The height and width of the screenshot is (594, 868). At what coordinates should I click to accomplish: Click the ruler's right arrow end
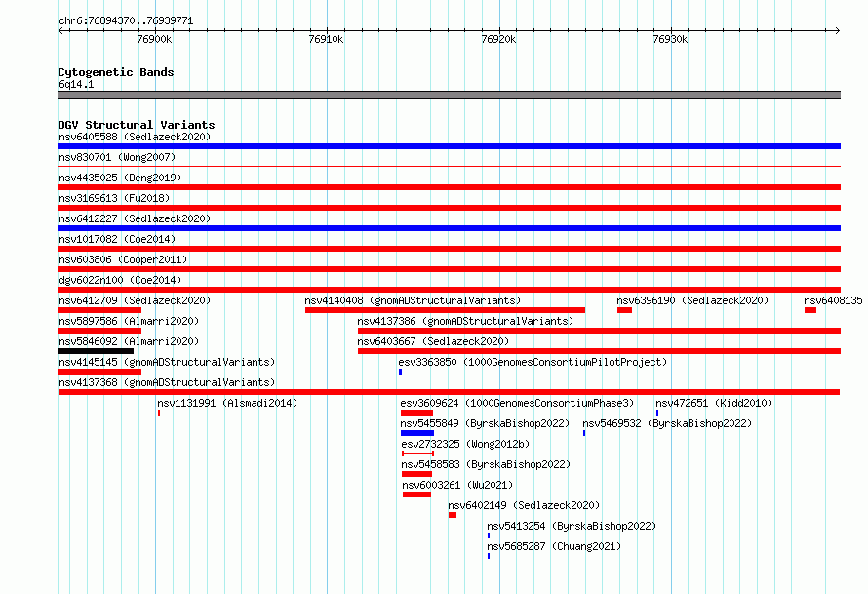pos(838,30)
